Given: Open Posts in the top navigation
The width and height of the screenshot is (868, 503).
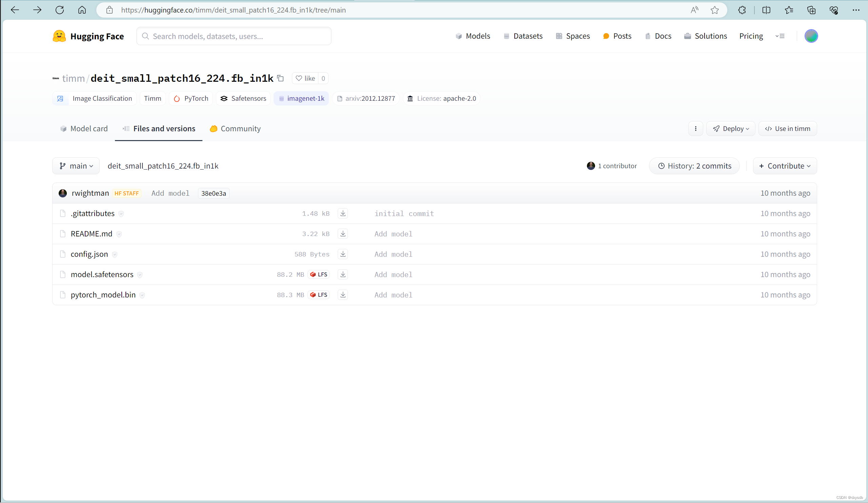Looking at the screenshot, I should 617,36.
